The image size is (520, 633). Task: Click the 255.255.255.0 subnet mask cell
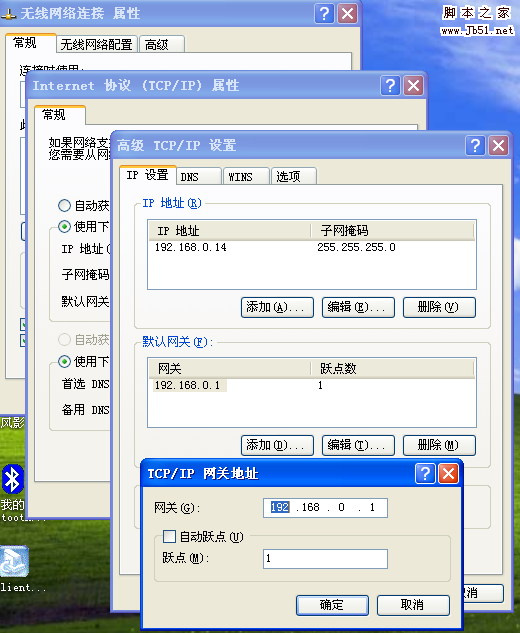pyautogui.click(x=356, y=247)
